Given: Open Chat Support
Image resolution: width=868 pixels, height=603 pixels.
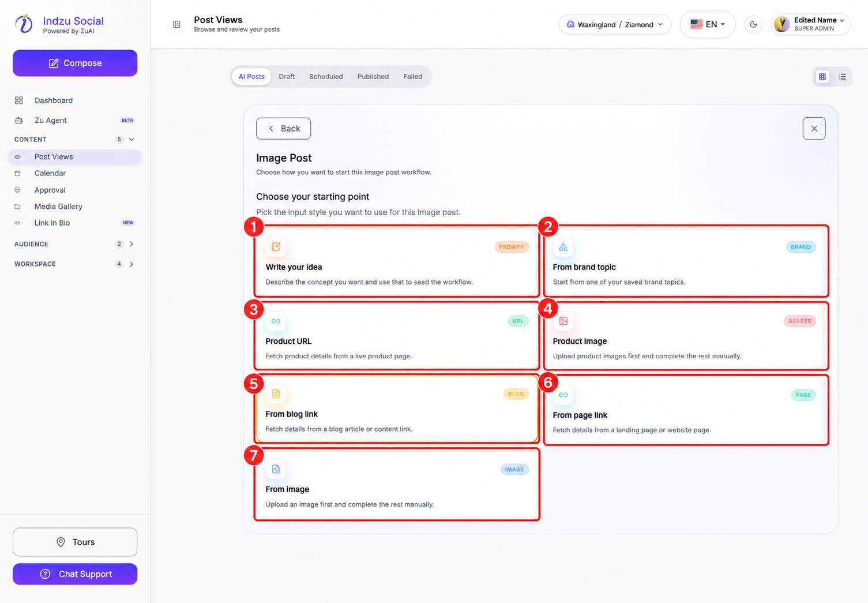Looking at the screenshot, I should point(75,574).
